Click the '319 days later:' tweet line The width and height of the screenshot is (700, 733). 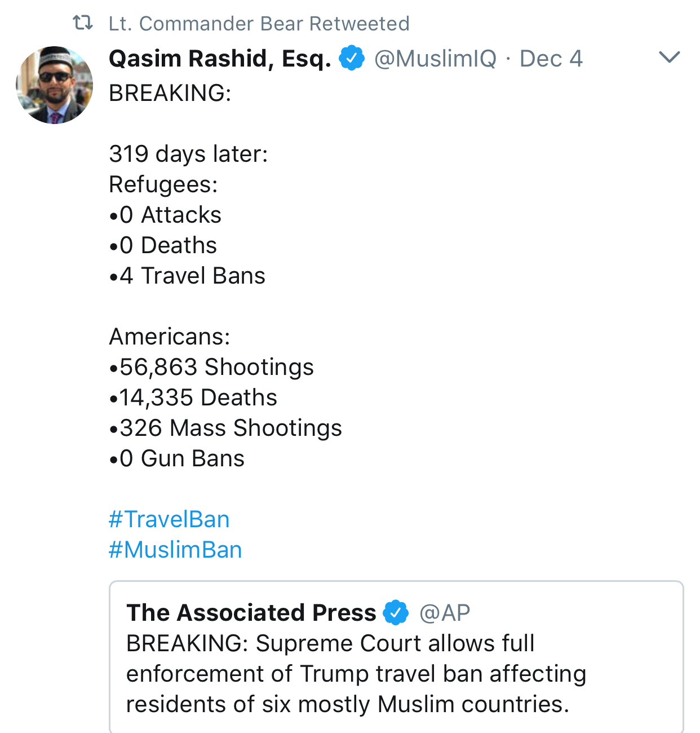click(x=188, y=154)
